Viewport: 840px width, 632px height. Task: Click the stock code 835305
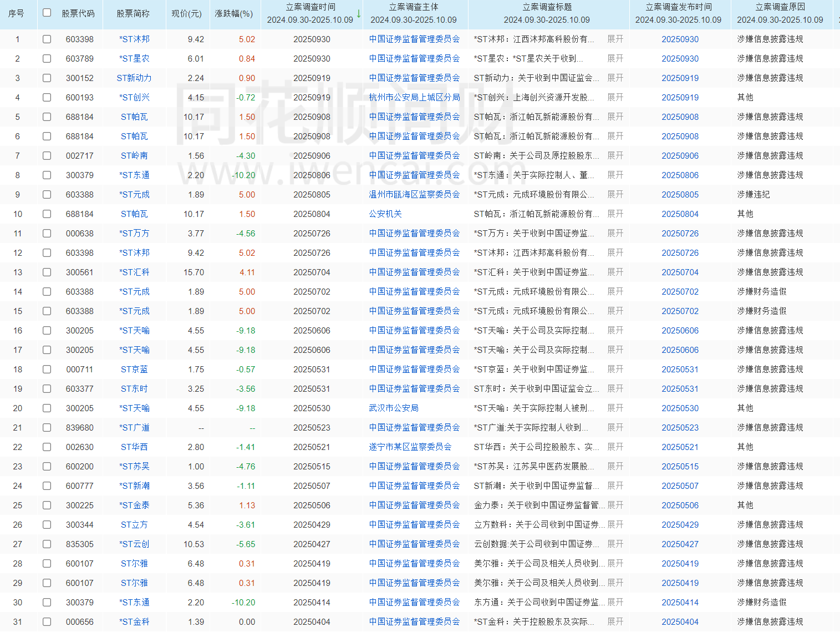(80, 544)
